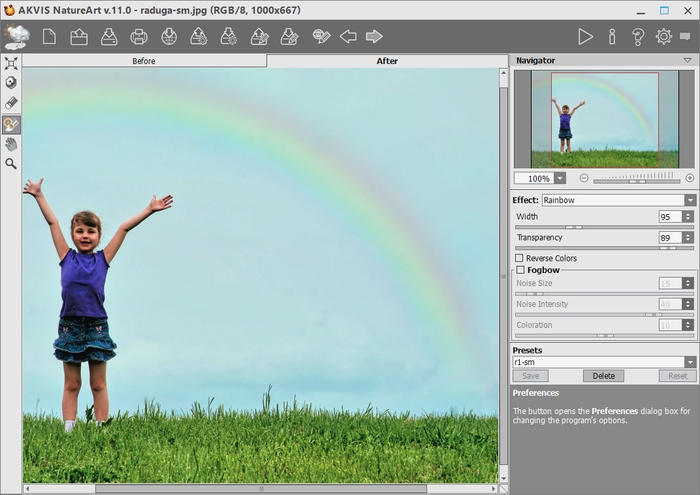This screenshot has width=700, height=495.
Task: Select the Hand tool
Action: (11, 144)
